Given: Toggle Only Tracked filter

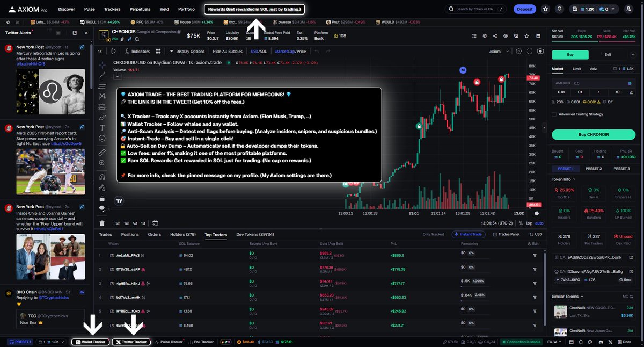Looking at the screenshot, I should [x=433, y=235].
